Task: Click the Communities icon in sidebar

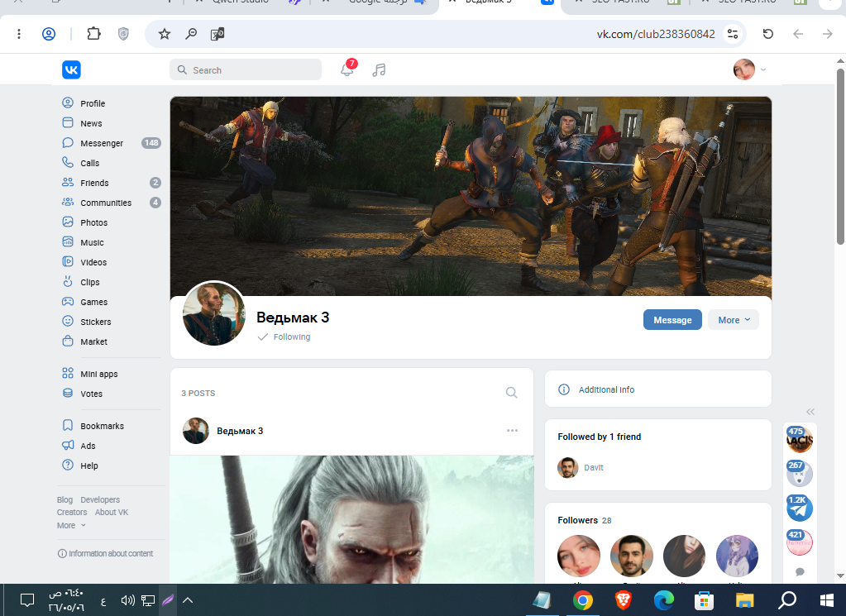Action: [68, 203]
